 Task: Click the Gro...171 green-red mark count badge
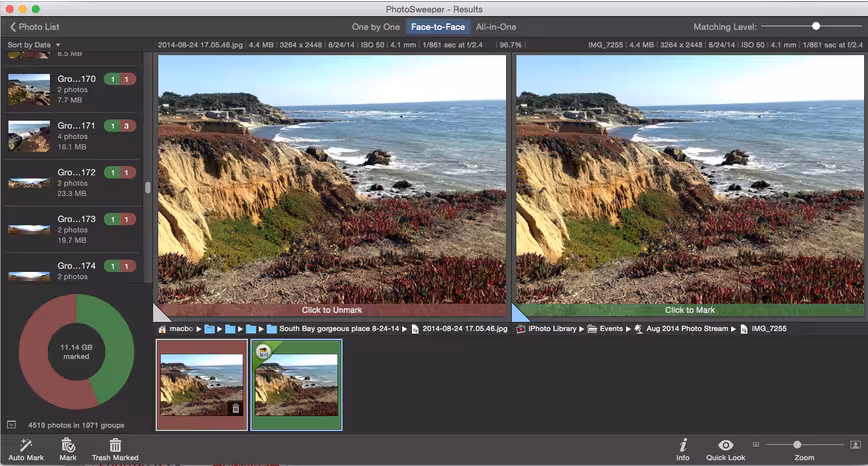pos(120,126)
